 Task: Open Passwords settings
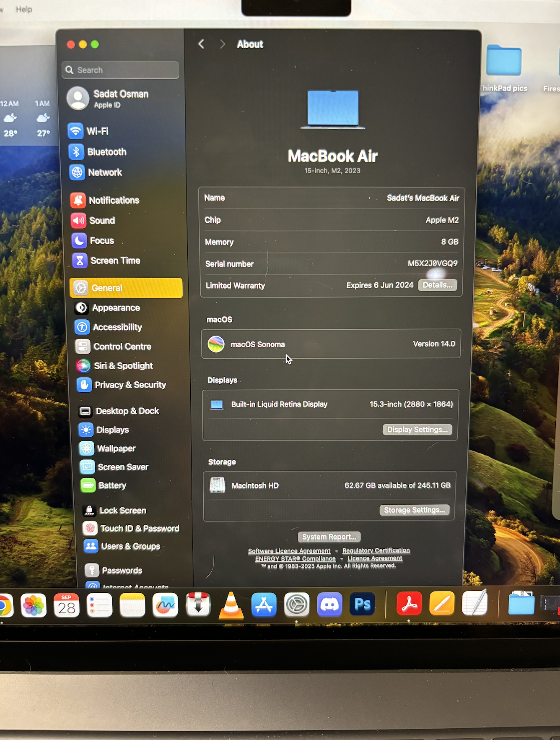[x=114, y=571]
